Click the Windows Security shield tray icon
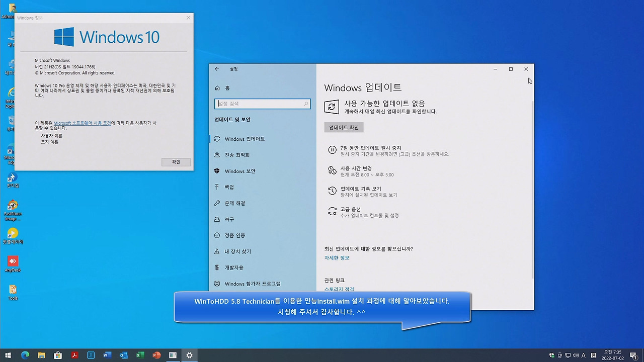644x362 pixels. (552, 355)
